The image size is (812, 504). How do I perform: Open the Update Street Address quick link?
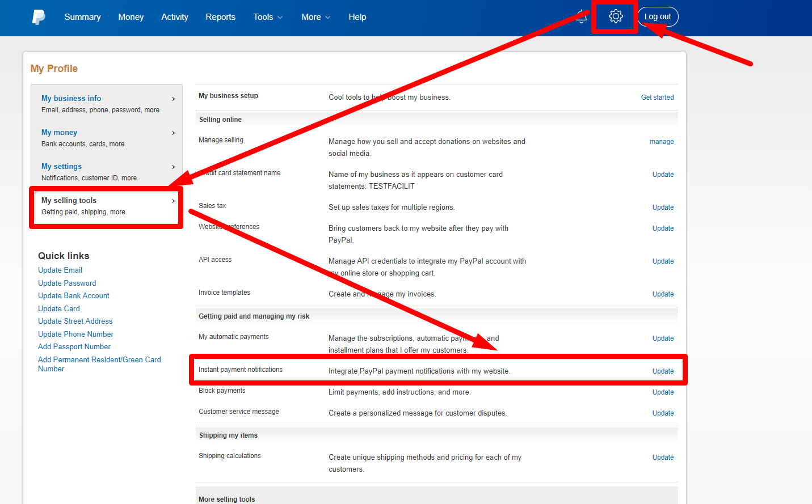coord(75,321)
